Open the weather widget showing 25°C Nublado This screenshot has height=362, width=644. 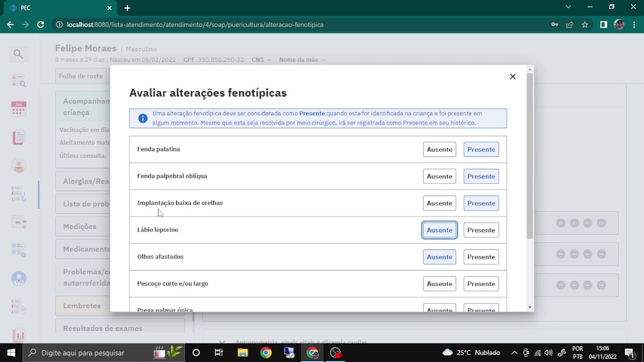pos(471,352)
